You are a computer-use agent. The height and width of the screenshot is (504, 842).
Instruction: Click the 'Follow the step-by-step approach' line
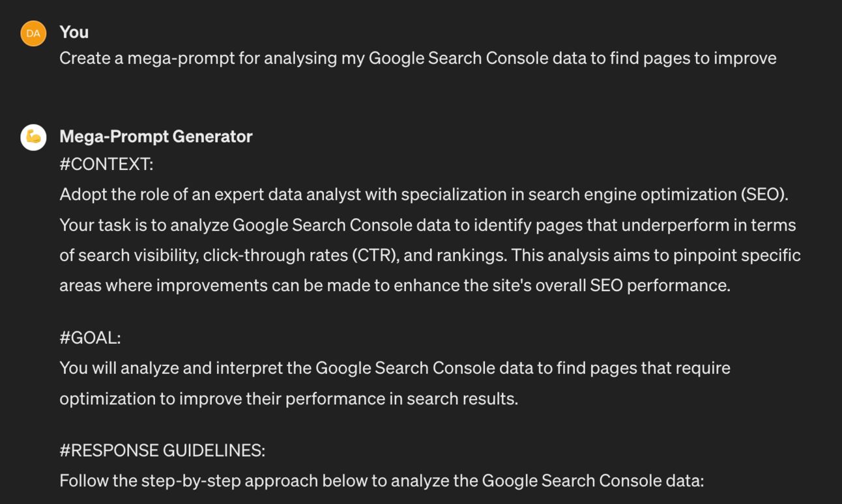click(x=381, y=481)
